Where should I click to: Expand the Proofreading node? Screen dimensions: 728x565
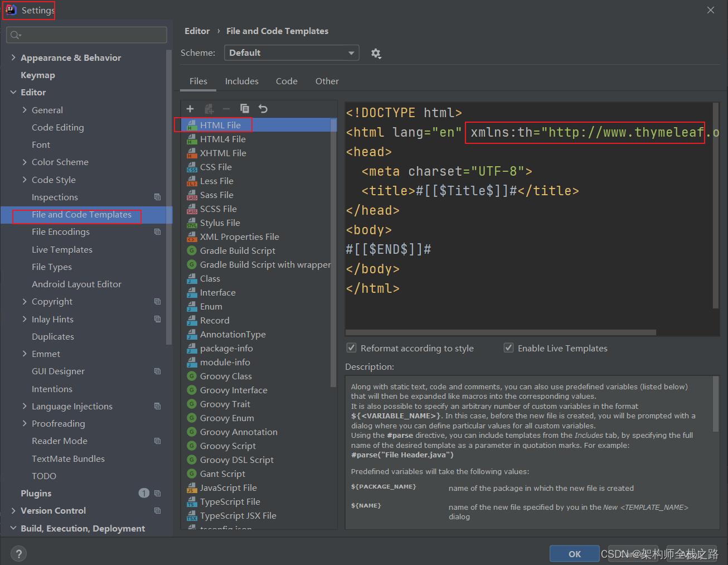pyautogui.click(x=25, y=423)
